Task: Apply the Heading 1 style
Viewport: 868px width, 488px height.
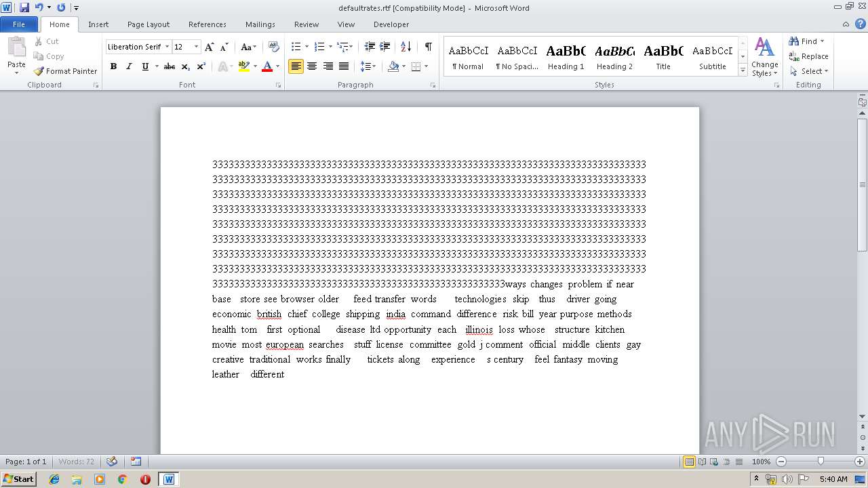Action: (566, 57)
